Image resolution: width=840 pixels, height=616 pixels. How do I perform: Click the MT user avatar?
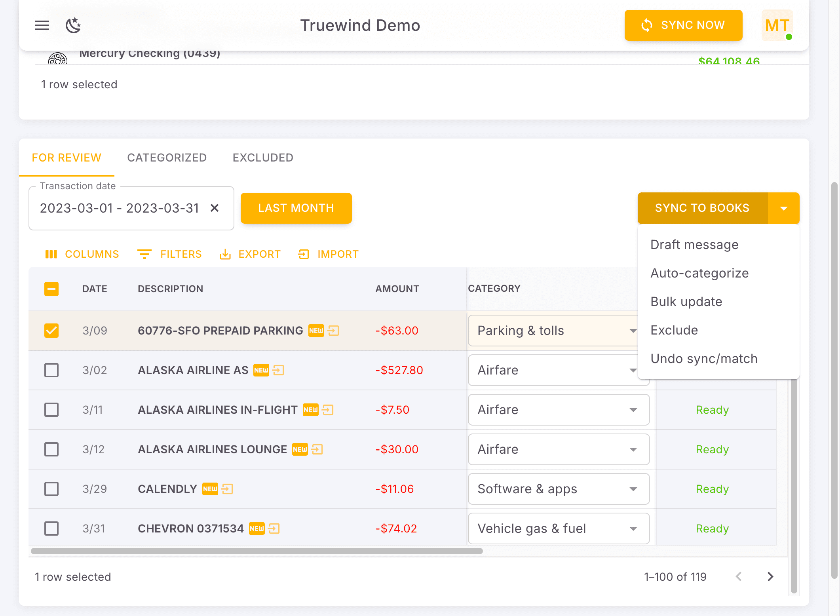[777, 25]
